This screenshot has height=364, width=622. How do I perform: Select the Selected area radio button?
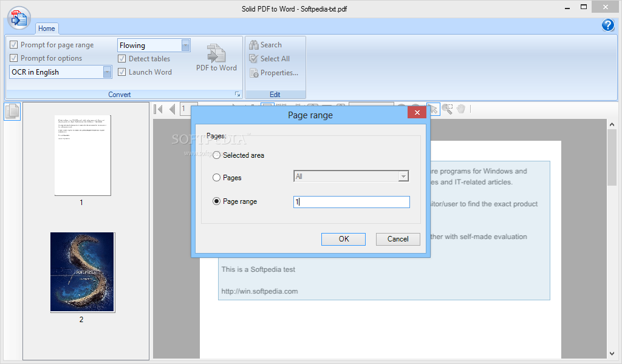pyautogui.click(x=216, y=155)
